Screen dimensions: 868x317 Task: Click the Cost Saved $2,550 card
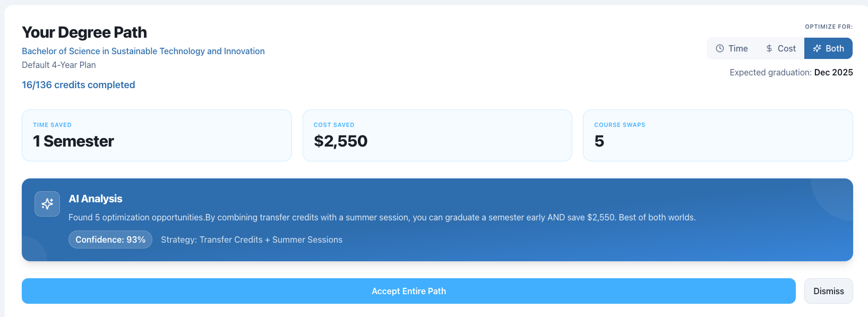(x=436, y=135)
